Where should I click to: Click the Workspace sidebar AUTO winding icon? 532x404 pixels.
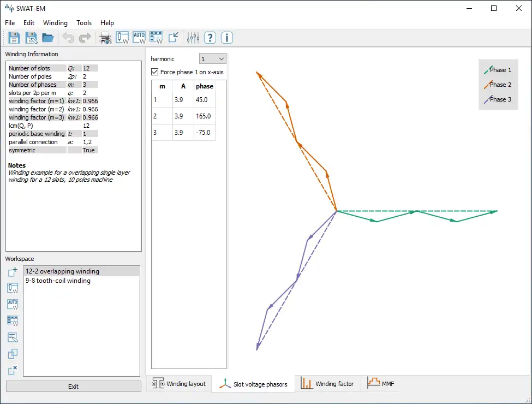pyautogui.click(x=13, y=305)
